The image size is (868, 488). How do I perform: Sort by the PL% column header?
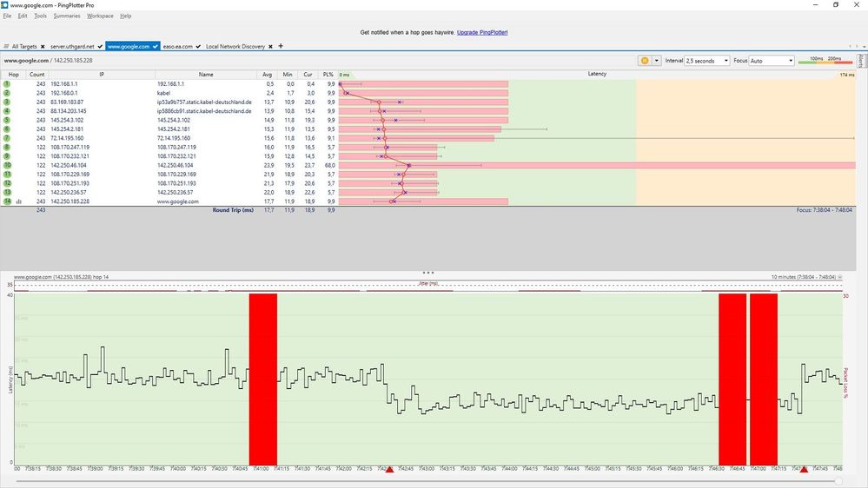click(328, 74)
